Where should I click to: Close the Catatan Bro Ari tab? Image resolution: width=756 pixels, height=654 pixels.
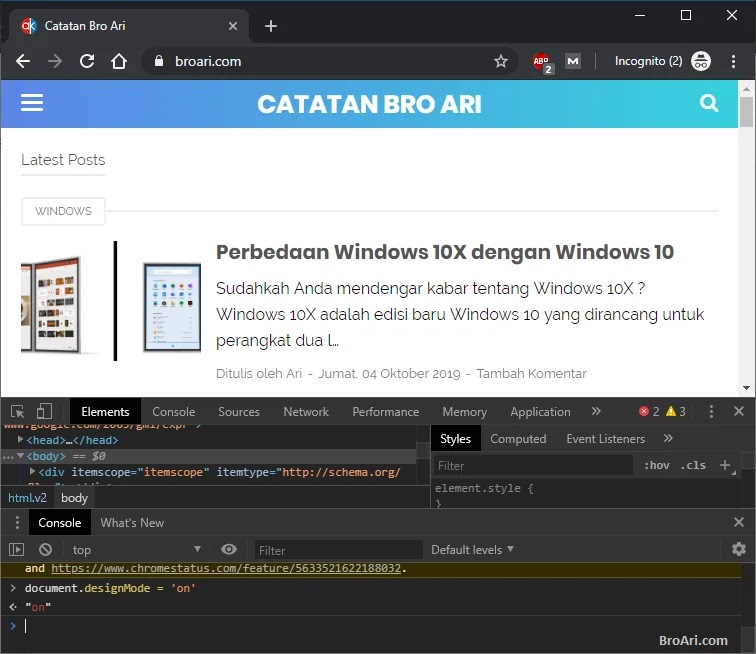coord(233,26)
